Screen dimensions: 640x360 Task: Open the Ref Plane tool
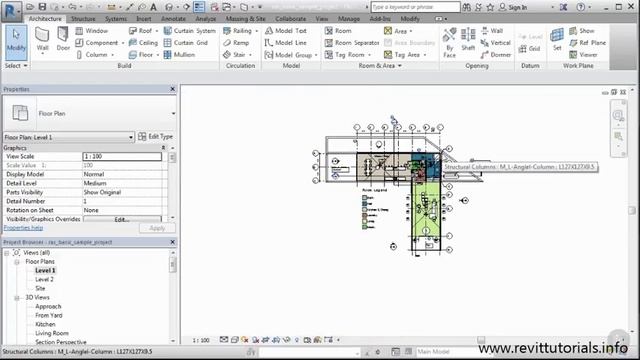(x=587, y=42)
